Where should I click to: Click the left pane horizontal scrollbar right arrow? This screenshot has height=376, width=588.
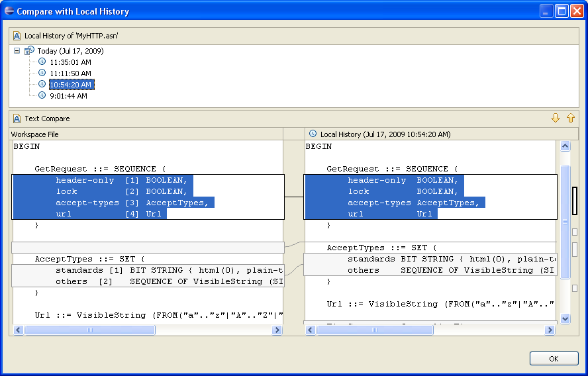coord(278,330)
